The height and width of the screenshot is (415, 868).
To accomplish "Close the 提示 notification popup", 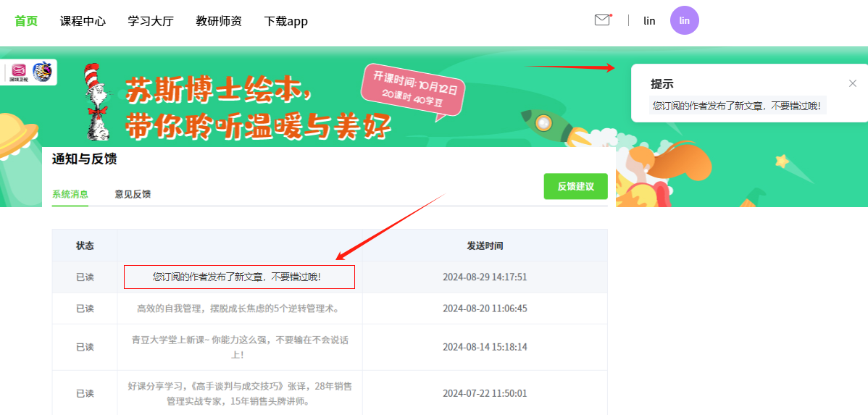I will (852, 83).
